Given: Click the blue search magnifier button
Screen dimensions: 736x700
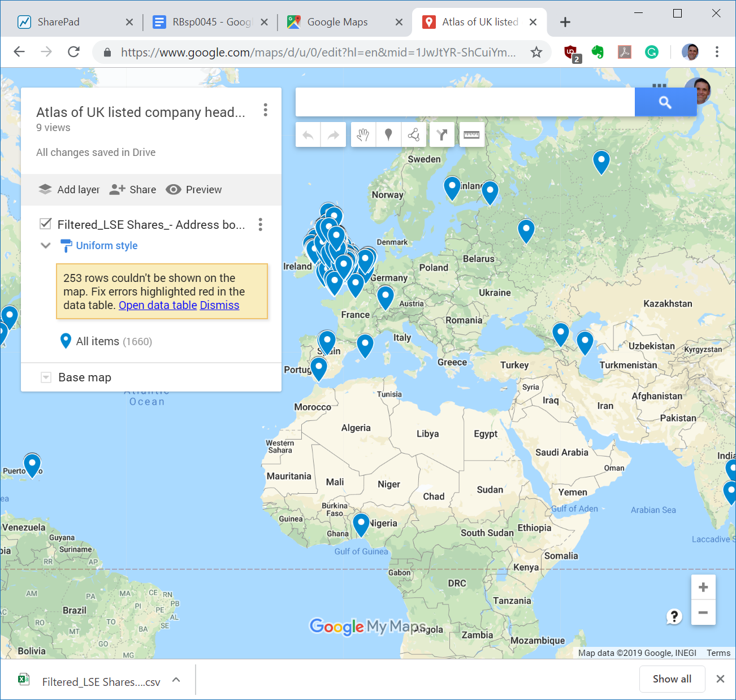Looking at the screenshot, I should (x=665, y=102).
